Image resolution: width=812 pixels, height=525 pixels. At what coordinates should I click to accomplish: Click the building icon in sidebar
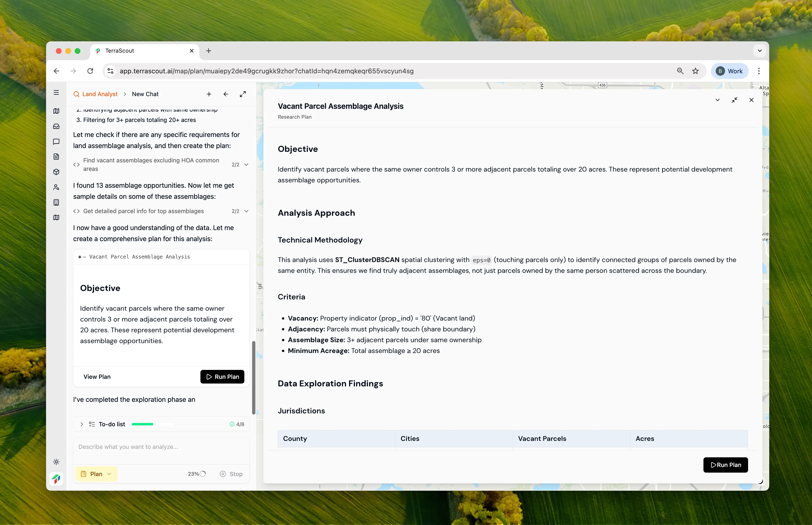[56, 202]
